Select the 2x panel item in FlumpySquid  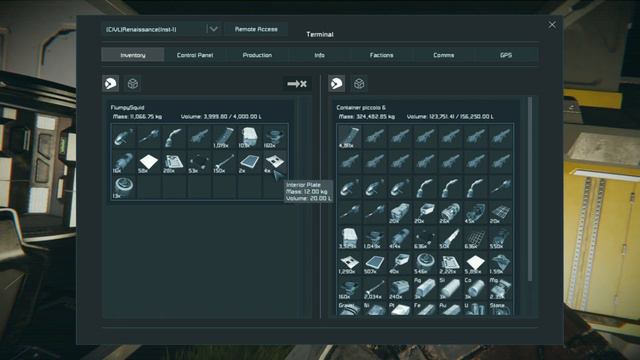coord(250,162)
